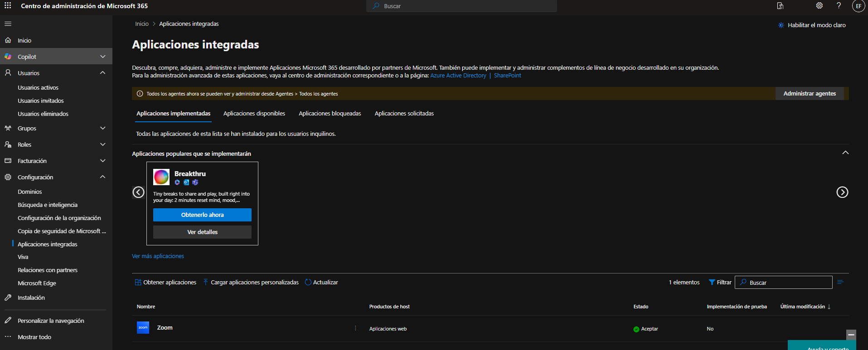Follow the Ver más aplicaciones link

click(x=158, y=256)
